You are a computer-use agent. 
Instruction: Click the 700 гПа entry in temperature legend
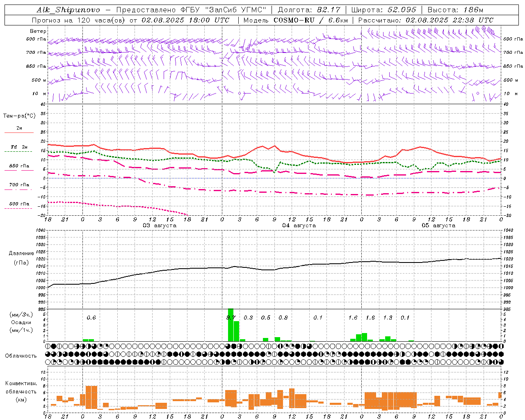[x=19, y=185]
